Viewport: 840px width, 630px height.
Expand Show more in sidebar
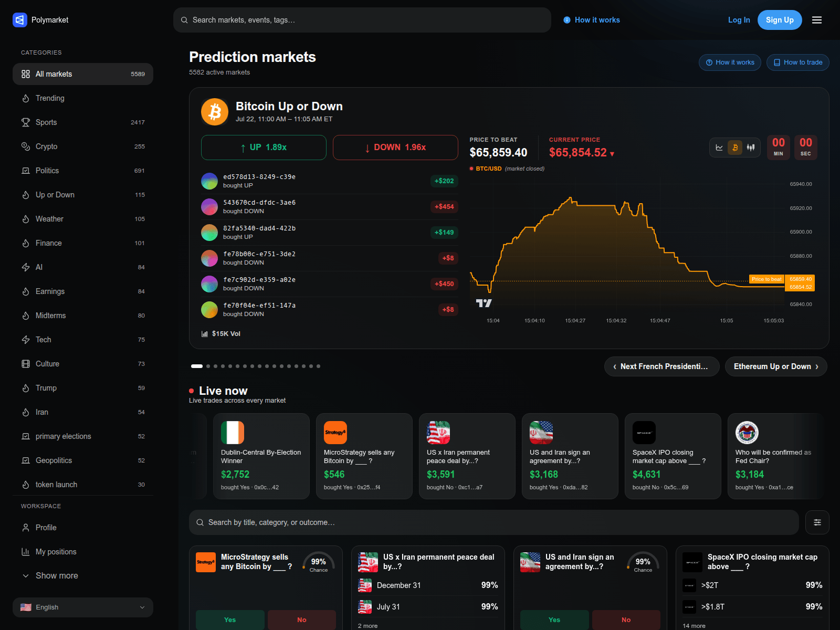click(83, 576)
